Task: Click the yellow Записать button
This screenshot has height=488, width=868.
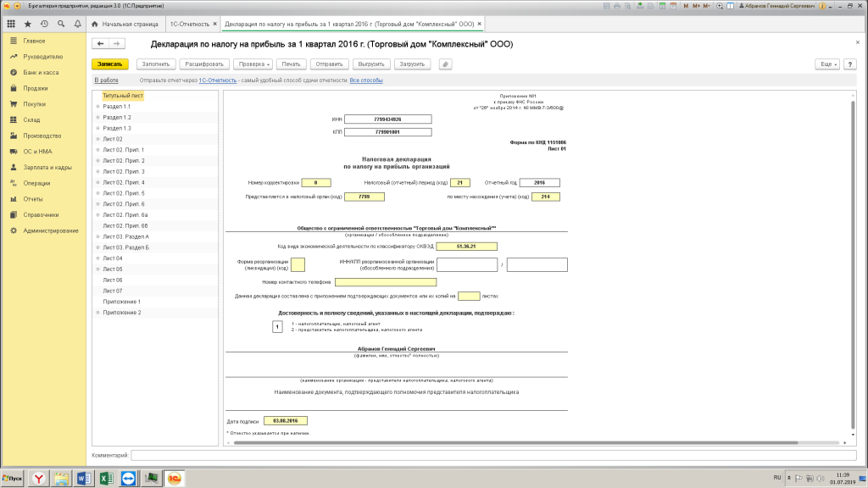Action: 109,64
